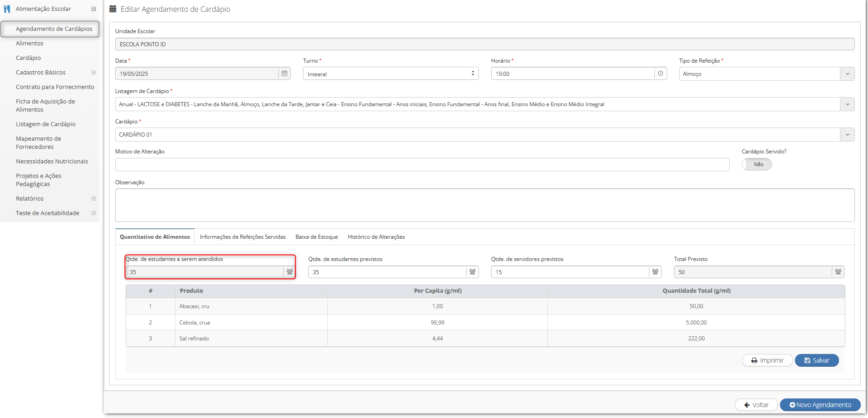Click people icon in estudantes previstos field
868x418 pixels.
pyautogui.click(x=473, y=272)
